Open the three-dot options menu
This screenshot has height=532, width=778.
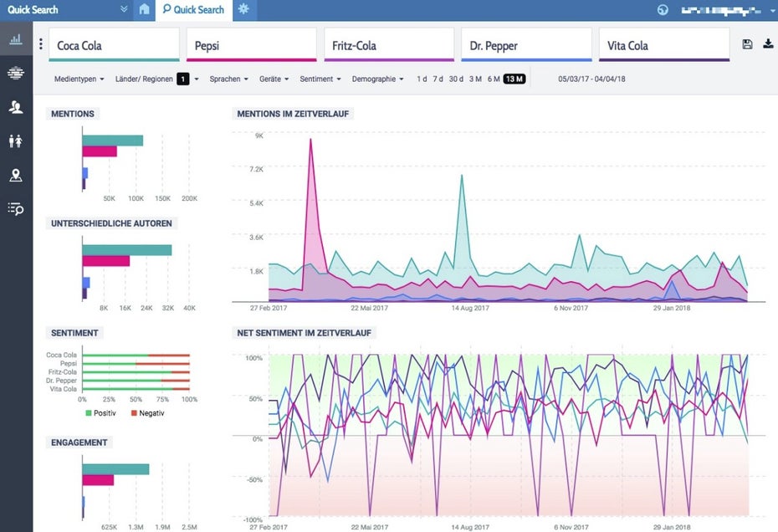pyautogui.click(x=41, y=44)
